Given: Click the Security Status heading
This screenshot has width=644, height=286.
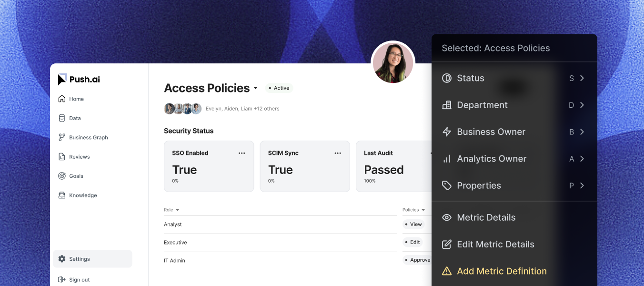Looking at the screenshot, I should point(189,131).
